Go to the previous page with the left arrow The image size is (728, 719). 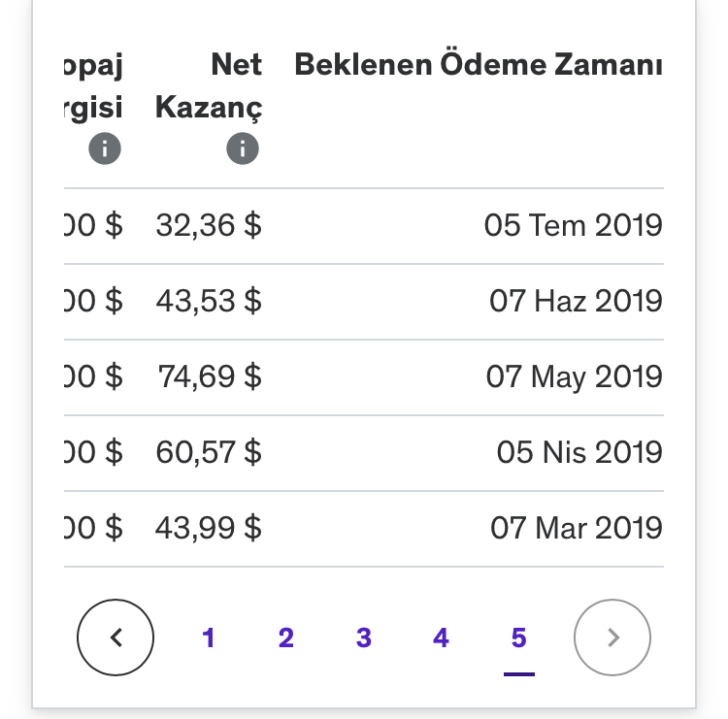116,637
